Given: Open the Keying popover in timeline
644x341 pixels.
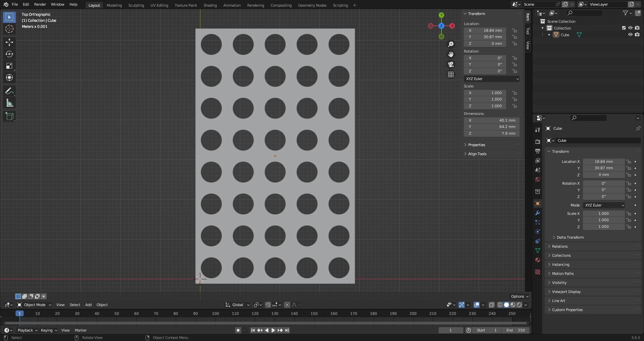Looking at the screenshot, I should click(49, 330).
